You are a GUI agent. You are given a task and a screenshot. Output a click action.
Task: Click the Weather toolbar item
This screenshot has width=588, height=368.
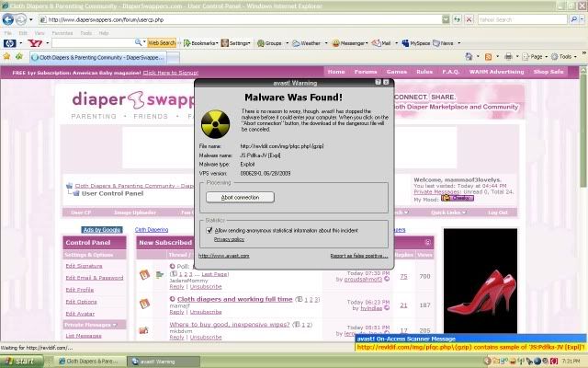tap(306, 43)
